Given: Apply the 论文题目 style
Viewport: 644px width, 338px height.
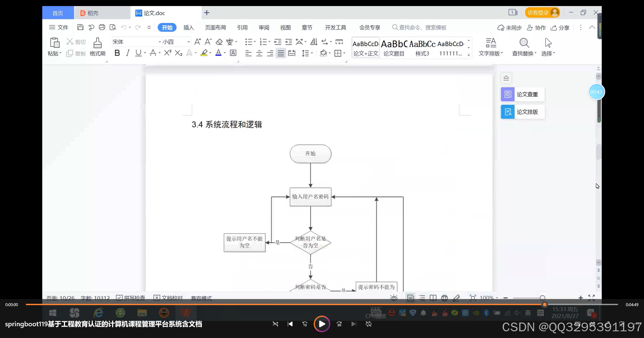Looking at the screenshot, I should coord(394,48).
